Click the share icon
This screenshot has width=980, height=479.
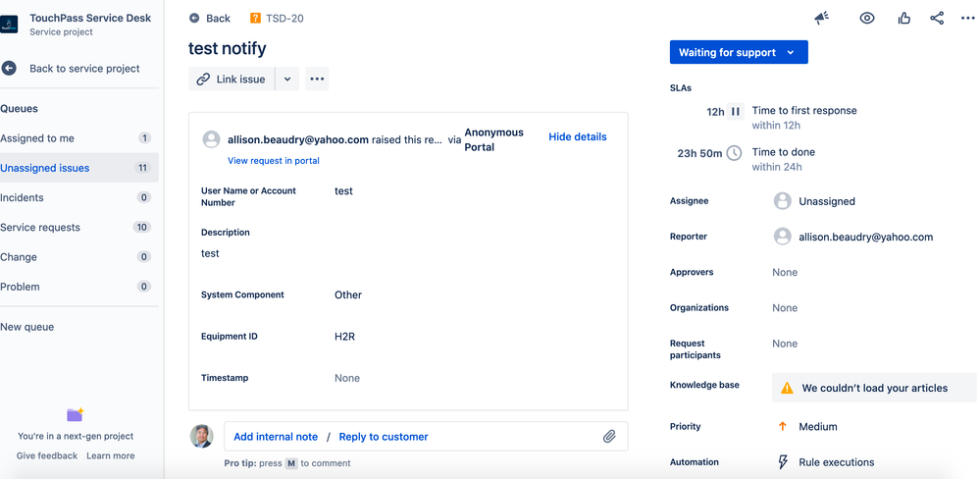936,18
